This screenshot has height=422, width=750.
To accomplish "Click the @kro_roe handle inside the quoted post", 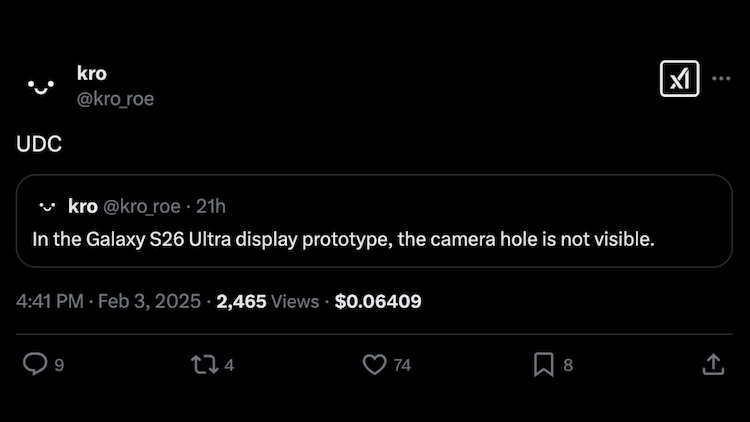I will click(x=141, y=206).
